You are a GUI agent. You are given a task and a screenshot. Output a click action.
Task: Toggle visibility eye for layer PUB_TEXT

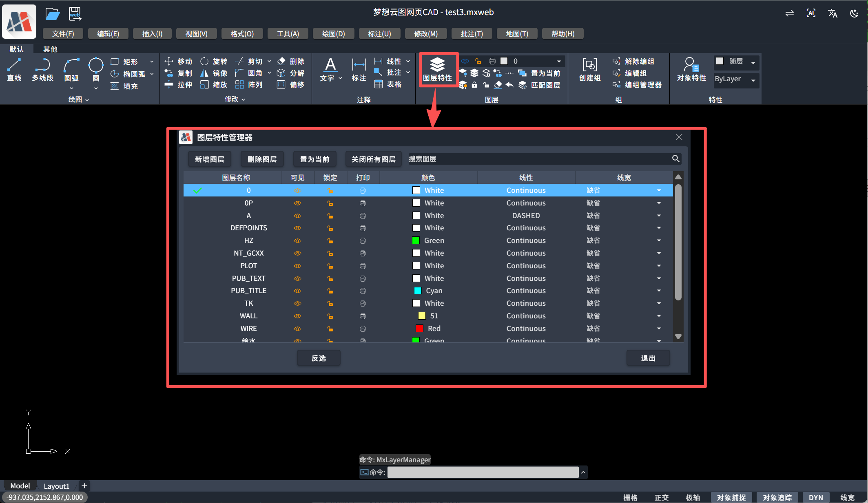(x=298, y=278)
